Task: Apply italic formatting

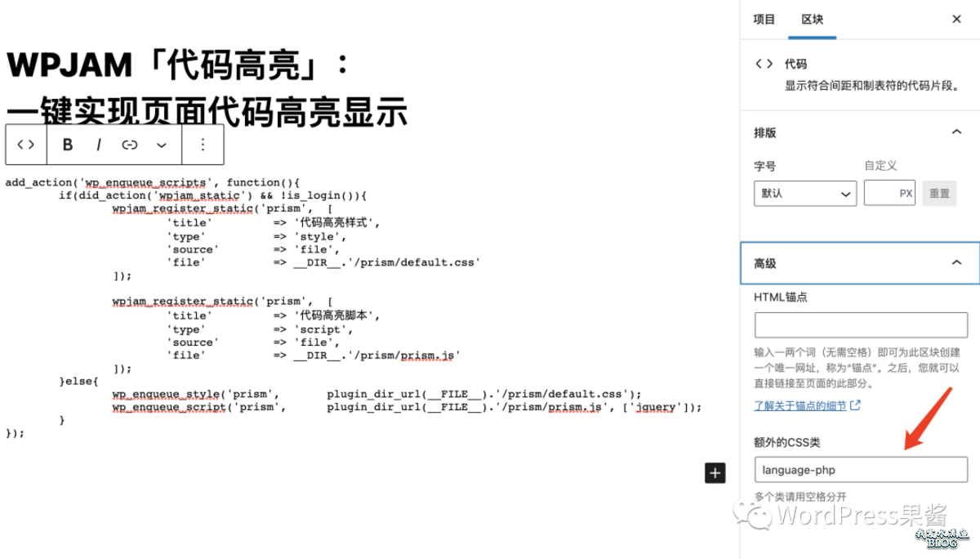Action: click(98, 145)
